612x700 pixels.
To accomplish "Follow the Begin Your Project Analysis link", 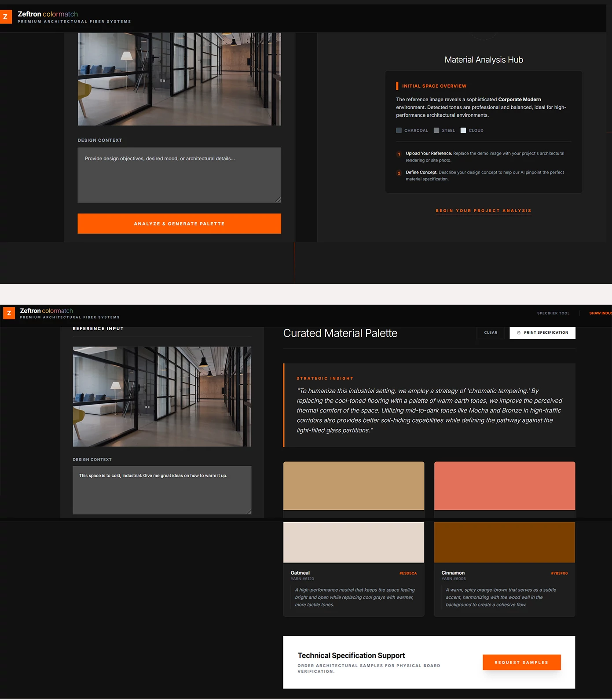I will click(x=483, y=211).
